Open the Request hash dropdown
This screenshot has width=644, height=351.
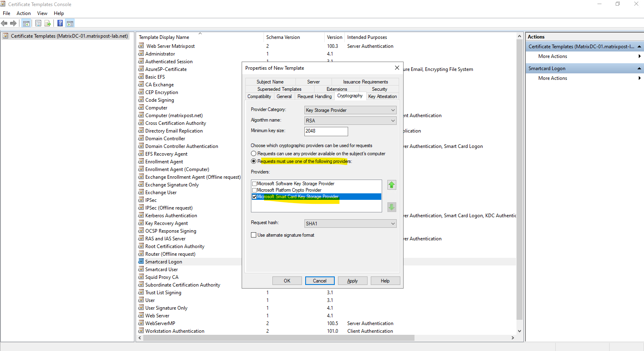351,223
